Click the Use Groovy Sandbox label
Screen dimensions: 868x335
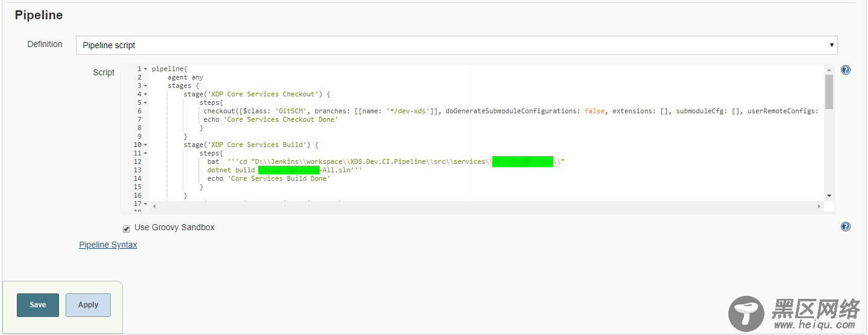coord(175,228)
